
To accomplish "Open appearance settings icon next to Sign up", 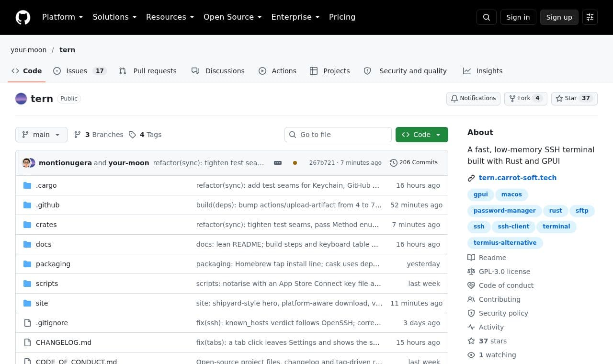I will [x=590, y=17].
